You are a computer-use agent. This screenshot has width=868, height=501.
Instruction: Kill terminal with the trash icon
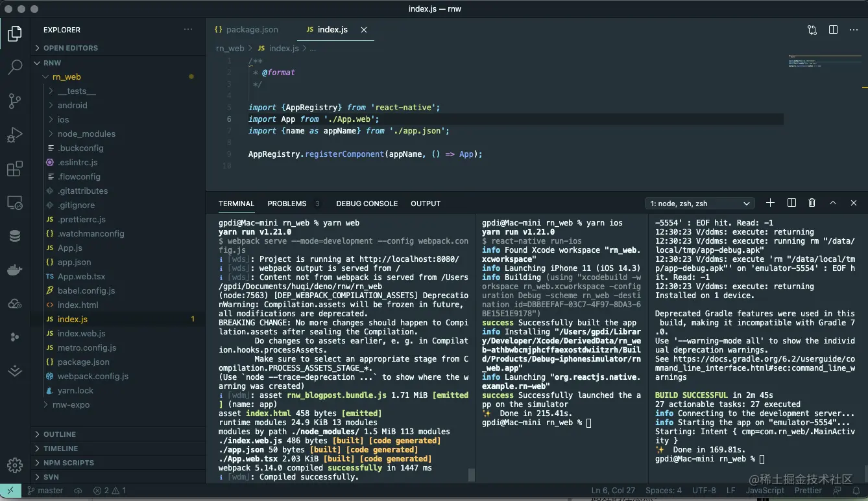point(812,203)
